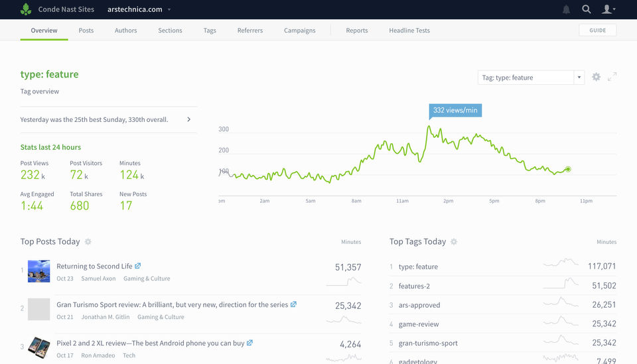637x364 pixels.
Task: Click the Gran Turismo placeholder thumbnail
Action: click(38, 309)
